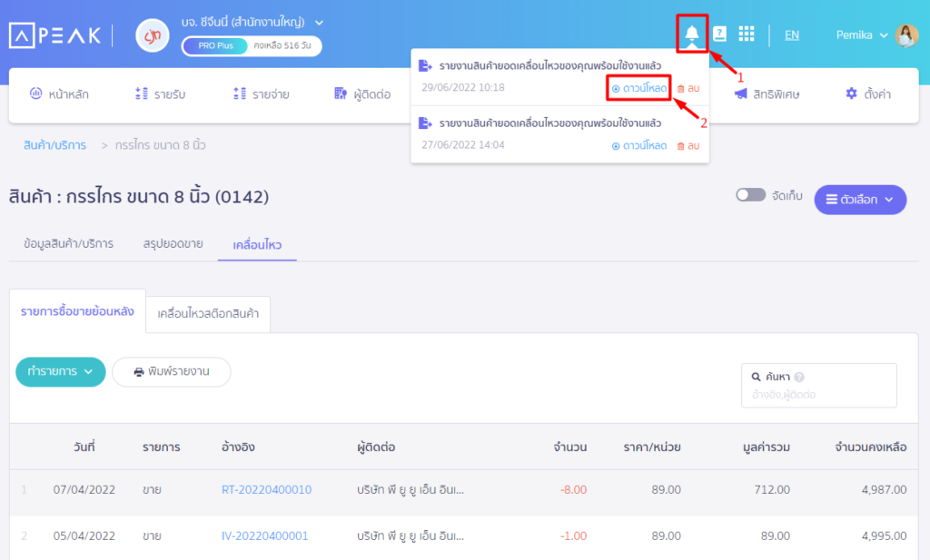This screenshot has width=930, height=560.
Task: Select the เคลื่อนไหวสต๊อกสินค้า tab
Action: coord(208,313)
